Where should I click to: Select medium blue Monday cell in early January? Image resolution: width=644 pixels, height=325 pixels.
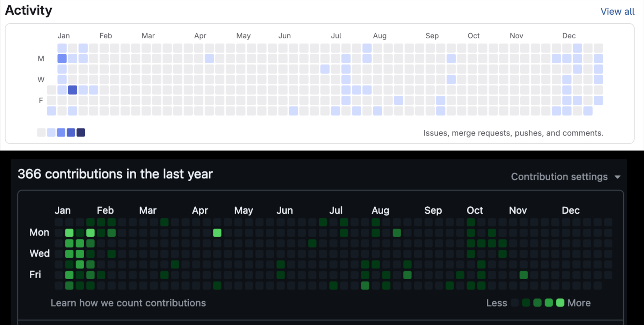pos(62,59)
